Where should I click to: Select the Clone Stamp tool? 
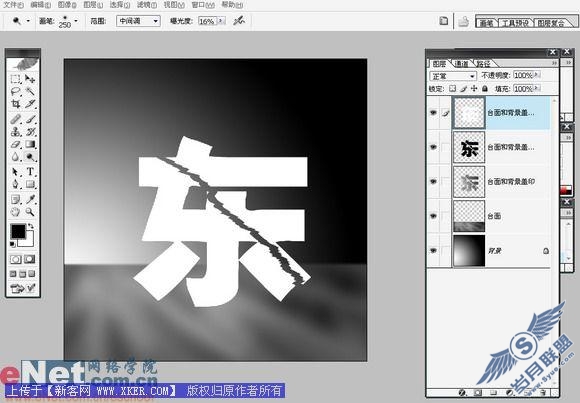15,131
